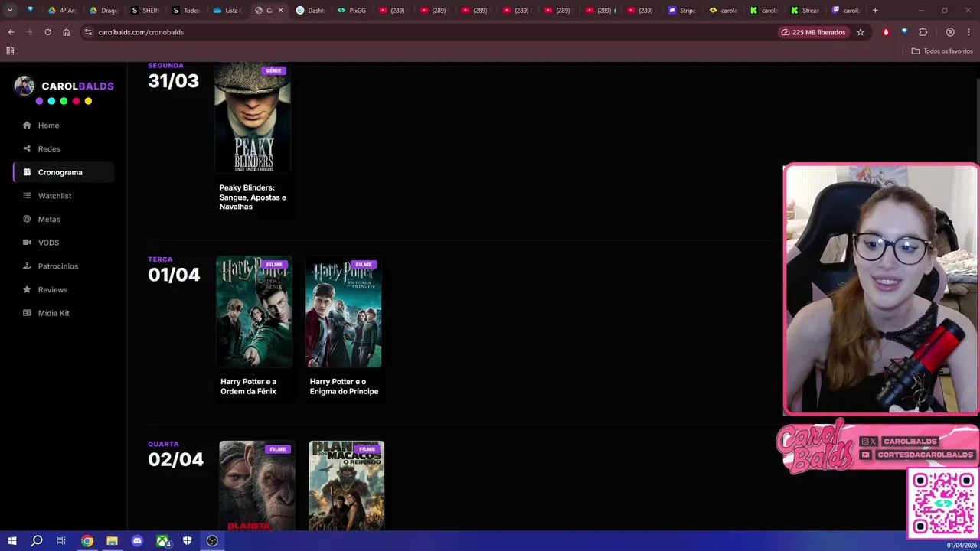Screen dimensions: 980x551
Task: Switch to the Stripe tab
Action: (682, 11)
